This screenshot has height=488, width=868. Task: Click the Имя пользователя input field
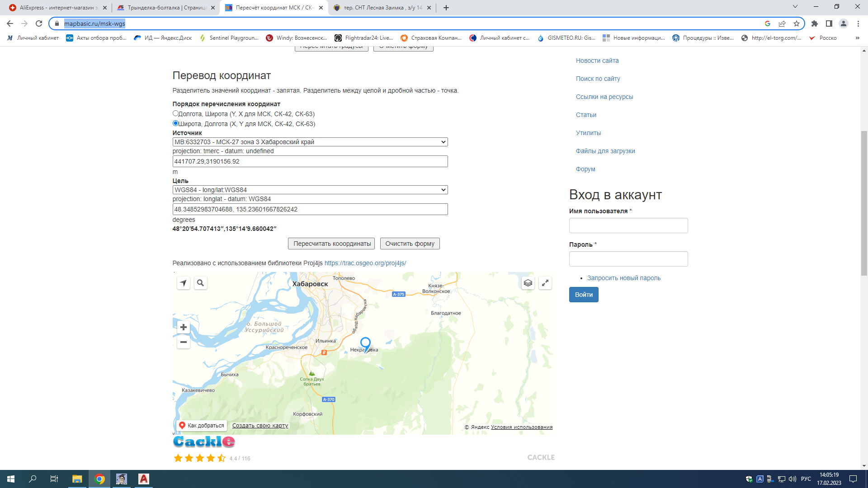click(x=628, y=225)
